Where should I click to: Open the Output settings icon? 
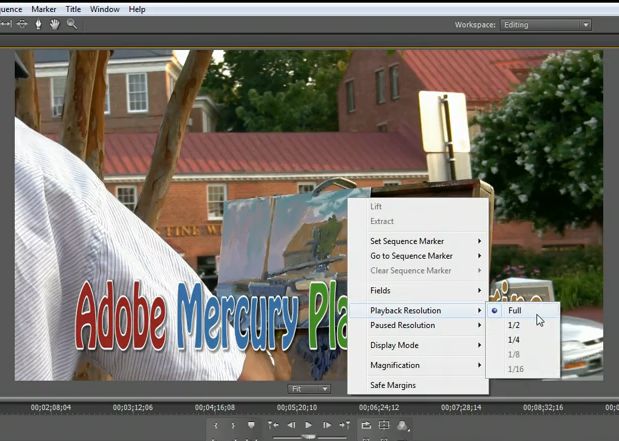pyautogui.click(x=402, y=426)
